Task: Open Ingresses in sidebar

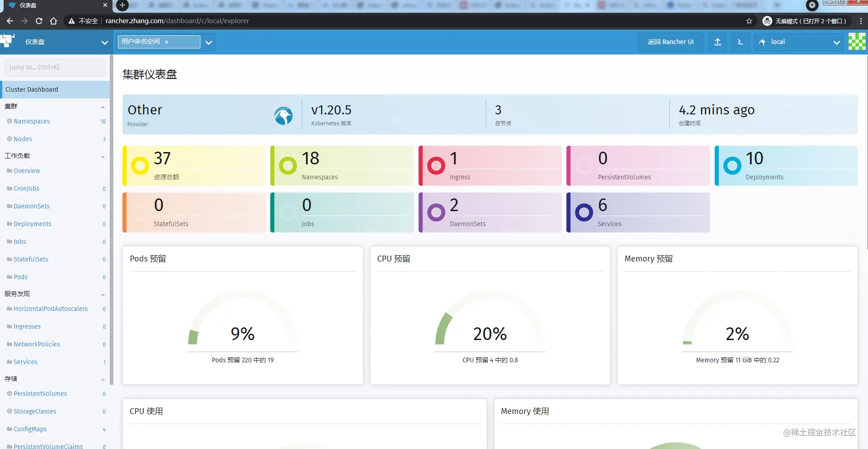Action: (27, 326)
